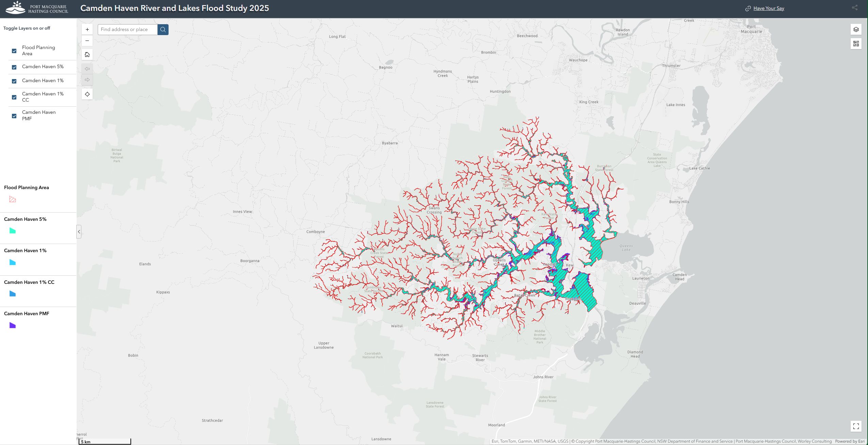The width and height of the screenshot is (868, 445).
Task: Click the home default extent button
Action: pos(87,55)
